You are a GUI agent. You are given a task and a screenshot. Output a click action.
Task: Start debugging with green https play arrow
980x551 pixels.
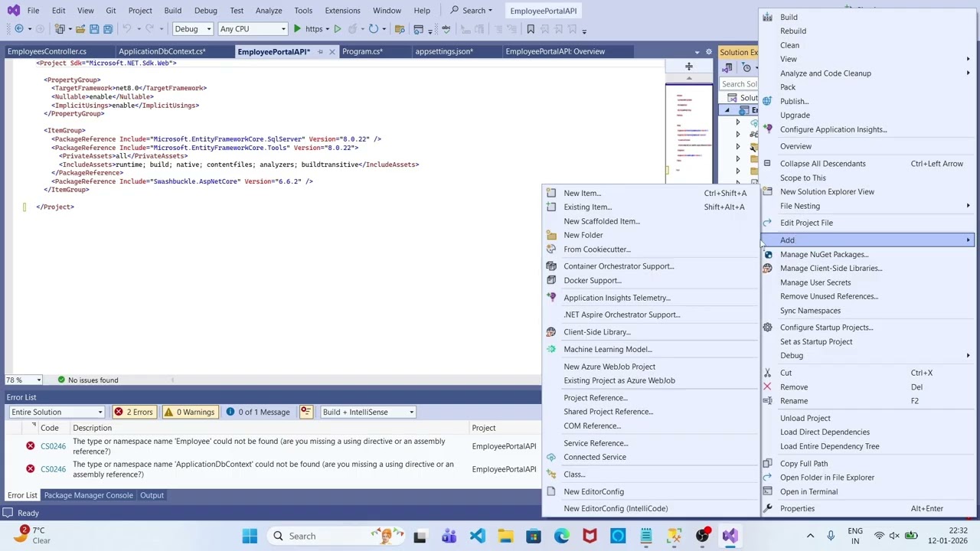[298, 29]
